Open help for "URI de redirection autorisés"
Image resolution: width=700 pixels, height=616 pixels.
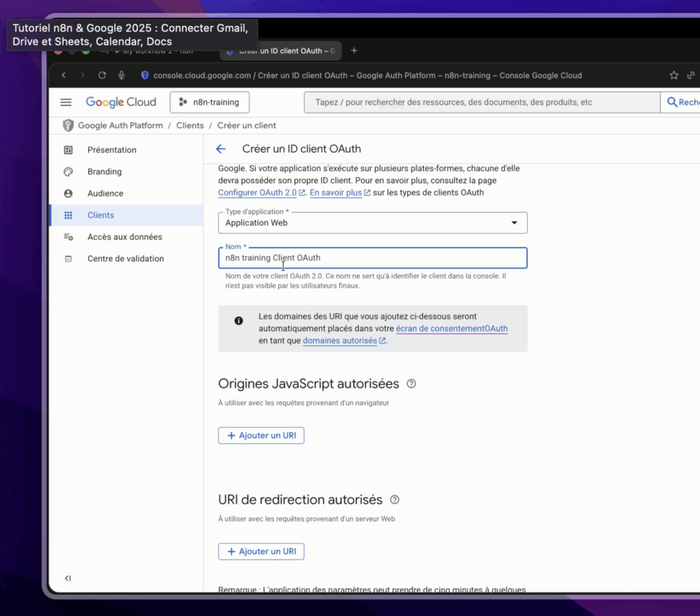tap(394, 500)
